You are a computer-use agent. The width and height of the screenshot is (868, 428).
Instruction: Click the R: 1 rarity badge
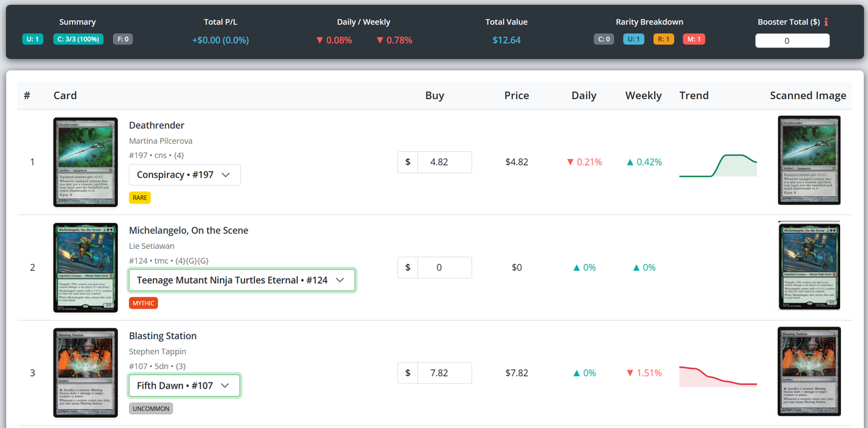pos(664,39)
